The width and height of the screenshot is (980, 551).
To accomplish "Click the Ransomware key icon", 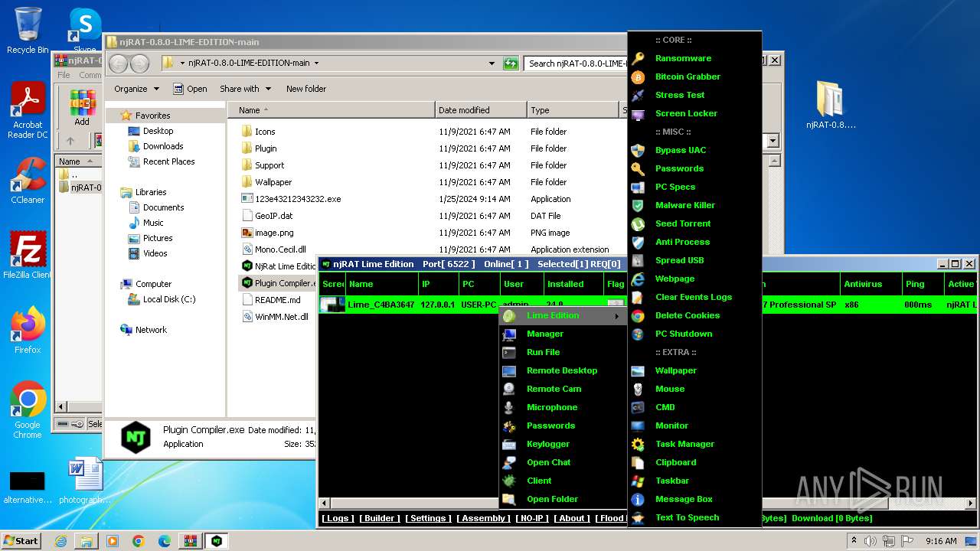I will point(638,58).
